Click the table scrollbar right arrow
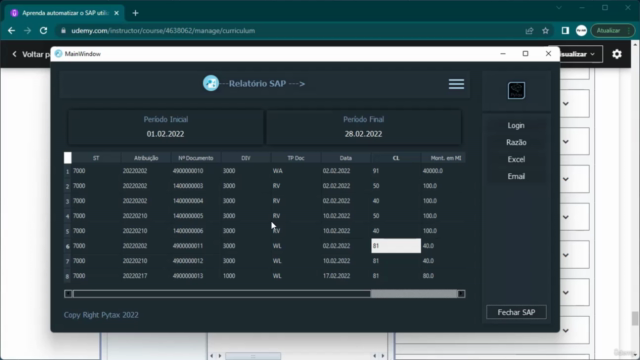640x360 pixels. [x=461, y=294]
